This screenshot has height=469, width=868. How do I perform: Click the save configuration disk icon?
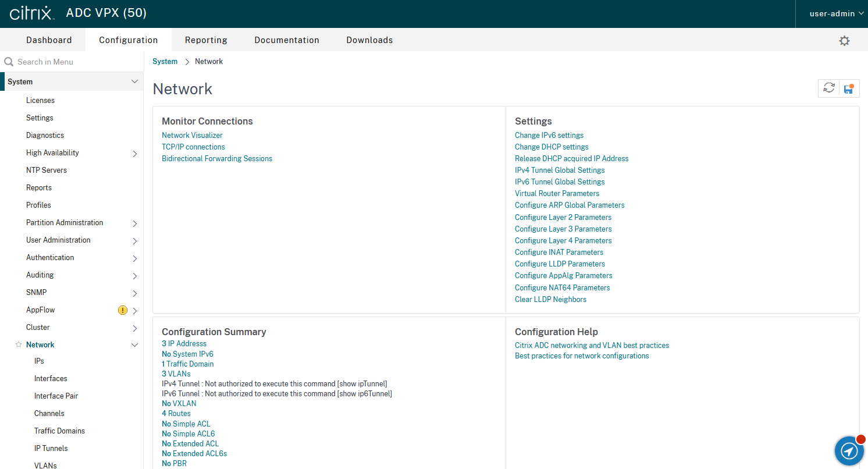point(849,88)
